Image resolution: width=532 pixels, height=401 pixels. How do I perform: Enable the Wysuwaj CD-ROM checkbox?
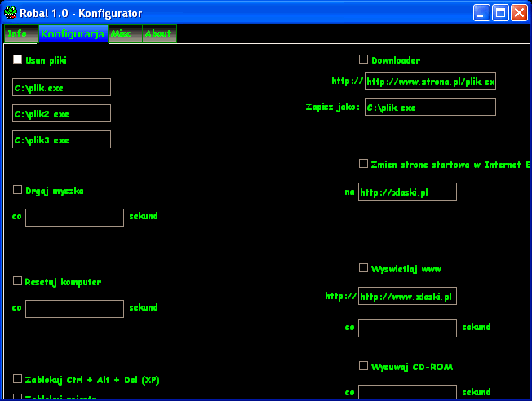364,366
